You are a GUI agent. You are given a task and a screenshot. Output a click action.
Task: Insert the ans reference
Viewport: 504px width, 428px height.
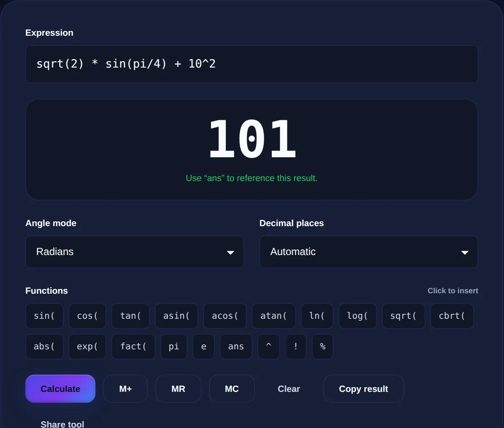click(x=236, y=346)
